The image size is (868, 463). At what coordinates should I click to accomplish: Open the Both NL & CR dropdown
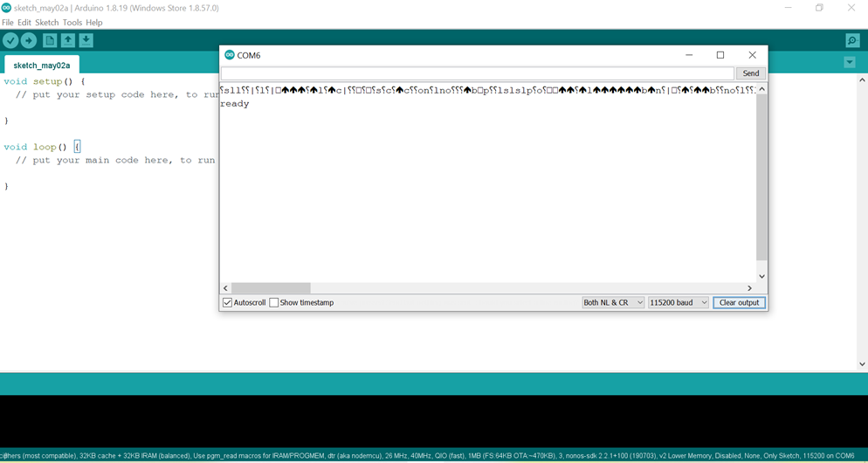coord(613,302)
